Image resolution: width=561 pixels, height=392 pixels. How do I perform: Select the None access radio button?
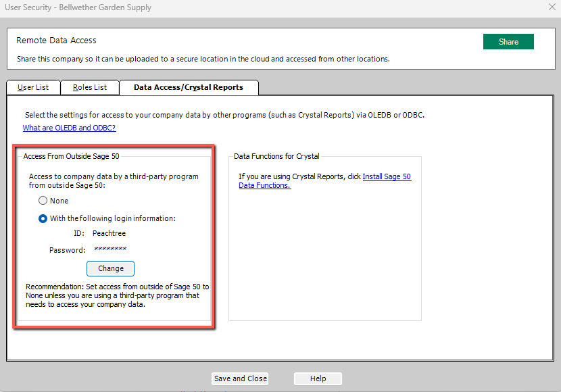[42, 201]
